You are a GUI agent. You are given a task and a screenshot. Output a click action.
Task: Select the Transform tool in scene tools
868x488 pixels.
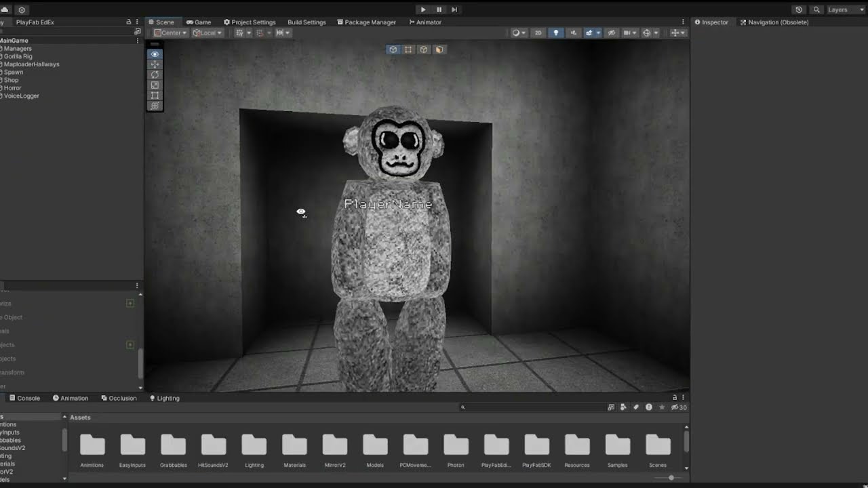(155, 106)
